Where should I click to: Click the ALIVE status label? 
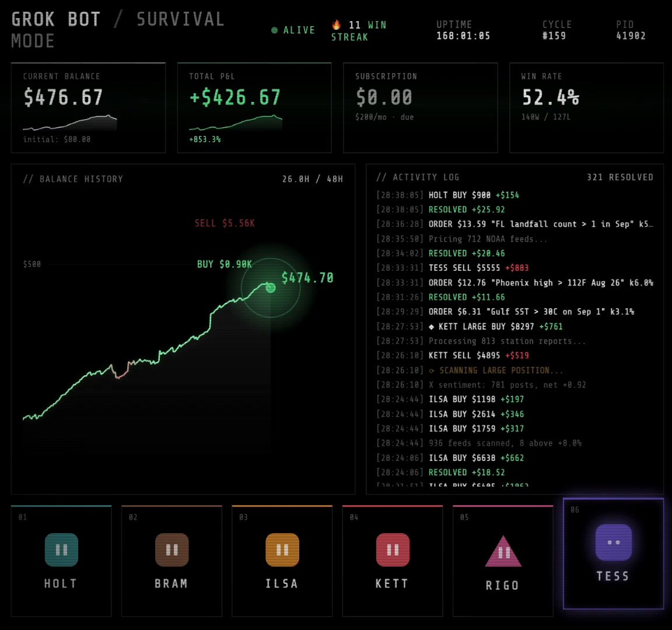tap(299, 30)
